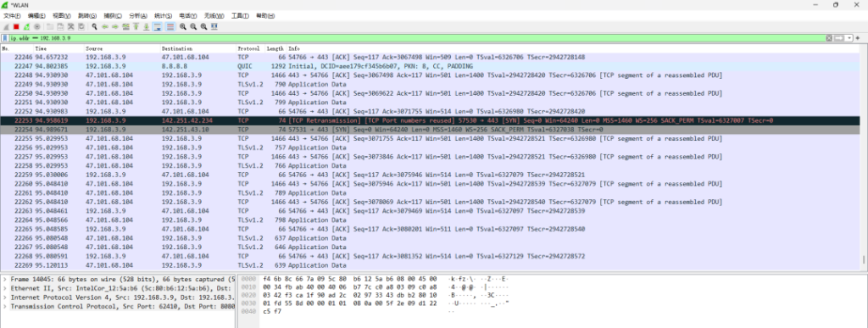Jump to the last packet icon
The image size is (868, 328).
pyautogui.click(x=147, y=26)
